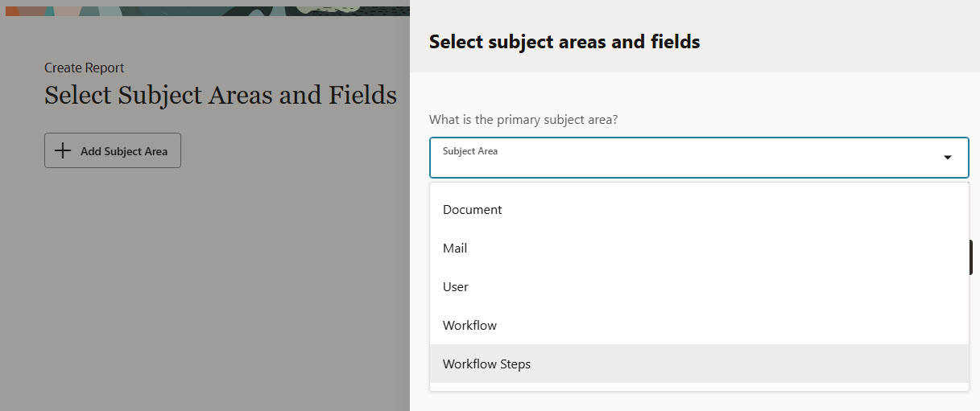Click the plus icon beside Add Subject Area
980x411 pixels.
(62, 150)
